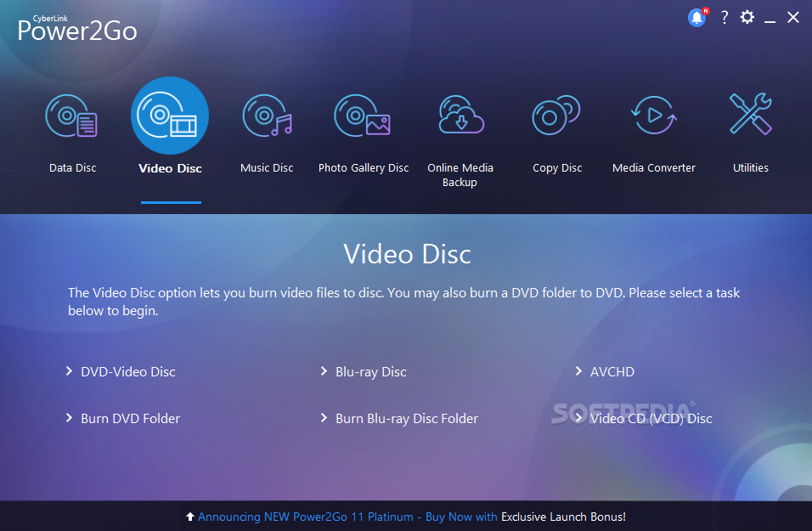Open the Data Disc category icon
This screenshot has height=531, width=812.
[71, 116]
